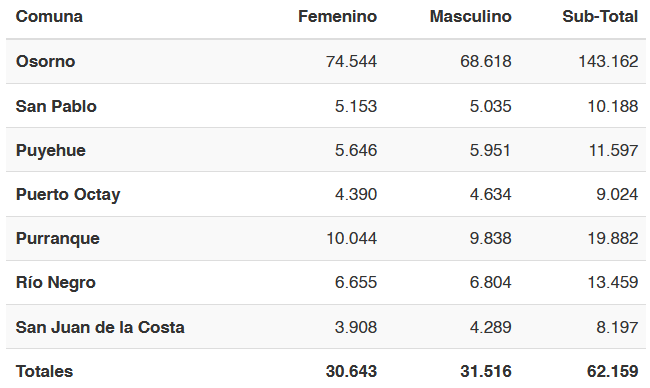
Task: Click the Totales row label
Action: coord(44,371)
